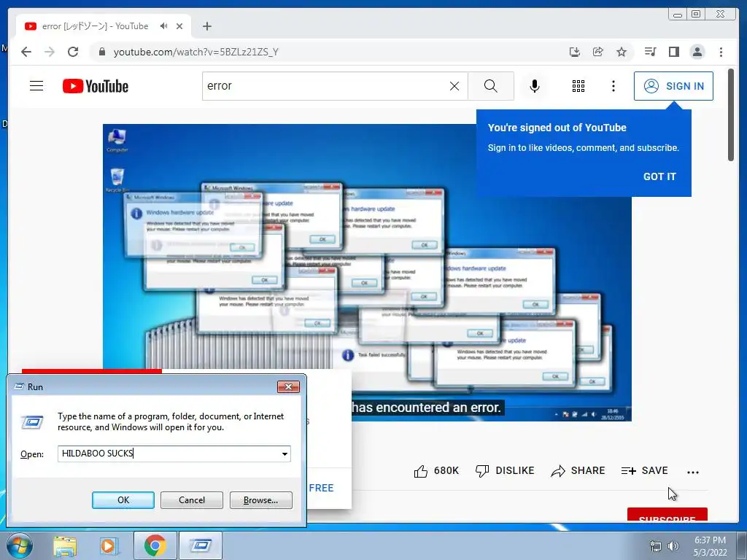
Task: Click the caption text 'has encountered an error.'
Action: pyautogui.click(x=426, y=408)
